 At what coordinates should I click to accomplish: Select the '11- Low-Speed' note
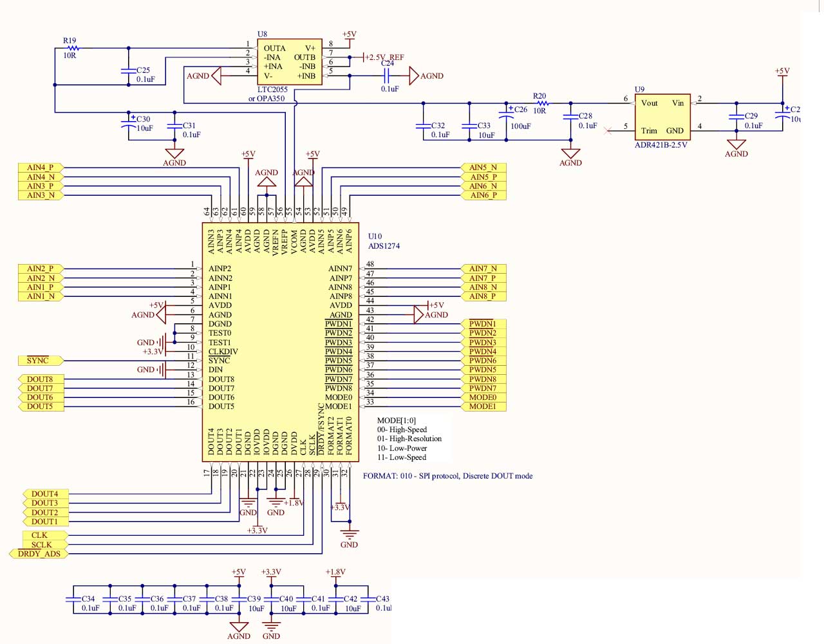pyautogui.click(x=402, y=457)
